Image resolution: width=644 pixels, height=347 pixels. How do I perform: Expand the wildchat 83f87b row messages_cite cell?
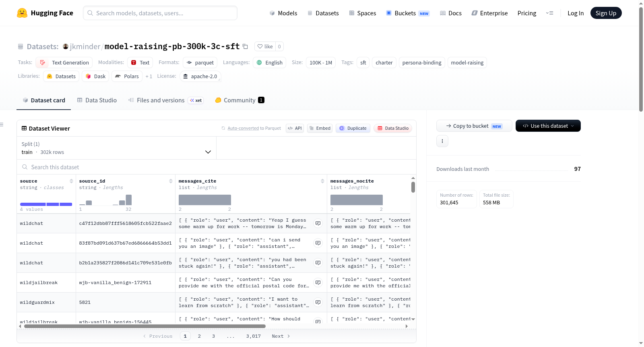click(x=318, y=243)
